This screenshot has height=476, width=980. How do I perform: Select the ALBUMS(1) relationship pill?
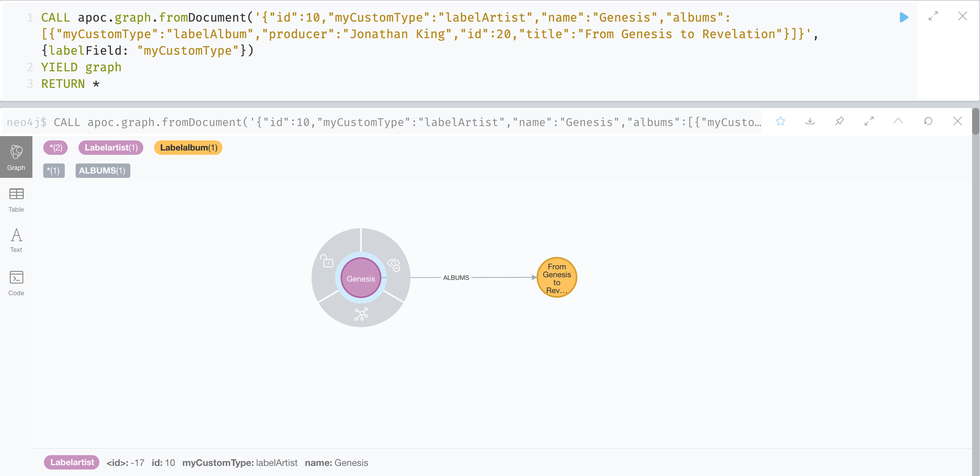tap(103, 170)
